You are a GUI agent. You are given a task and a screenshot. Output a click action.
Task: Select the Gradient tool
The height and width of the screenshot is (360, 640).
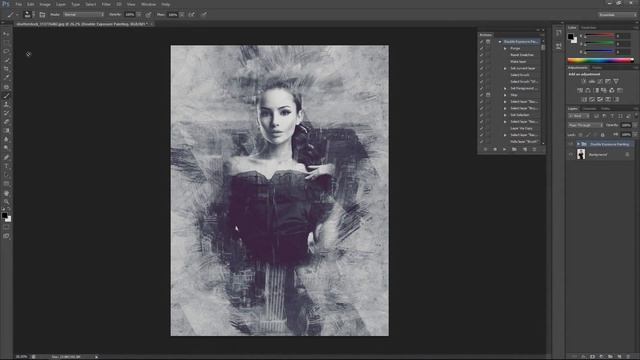(6, 131)
